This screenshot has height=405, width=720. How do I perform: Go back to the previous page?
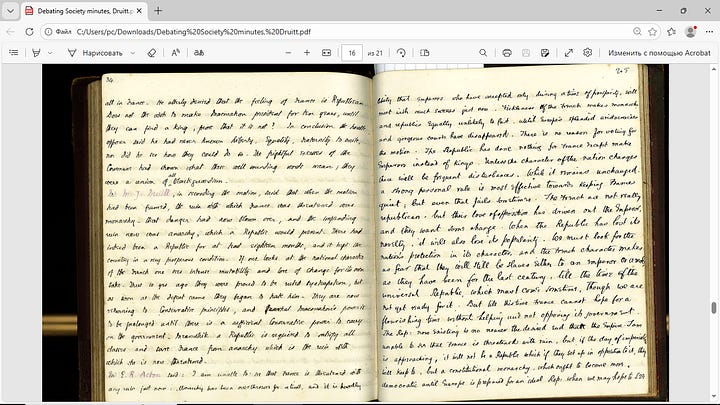point(11,32)
